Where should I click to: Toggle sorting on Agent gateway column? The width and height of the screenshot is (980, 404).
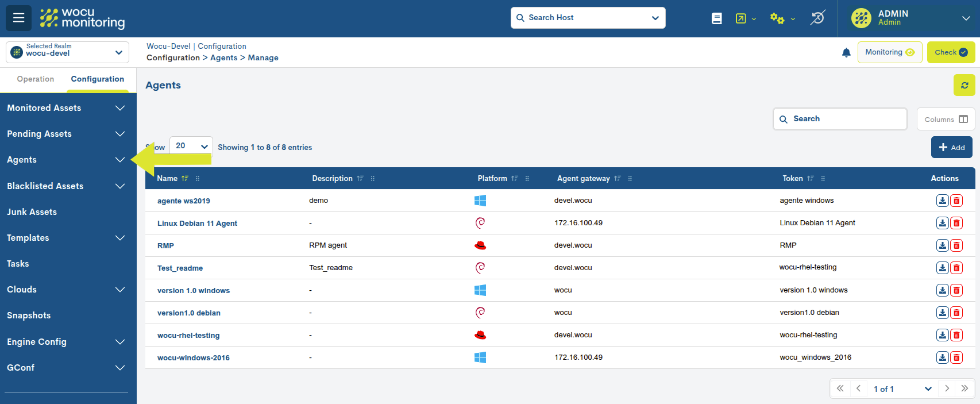[x=617, y=179]
